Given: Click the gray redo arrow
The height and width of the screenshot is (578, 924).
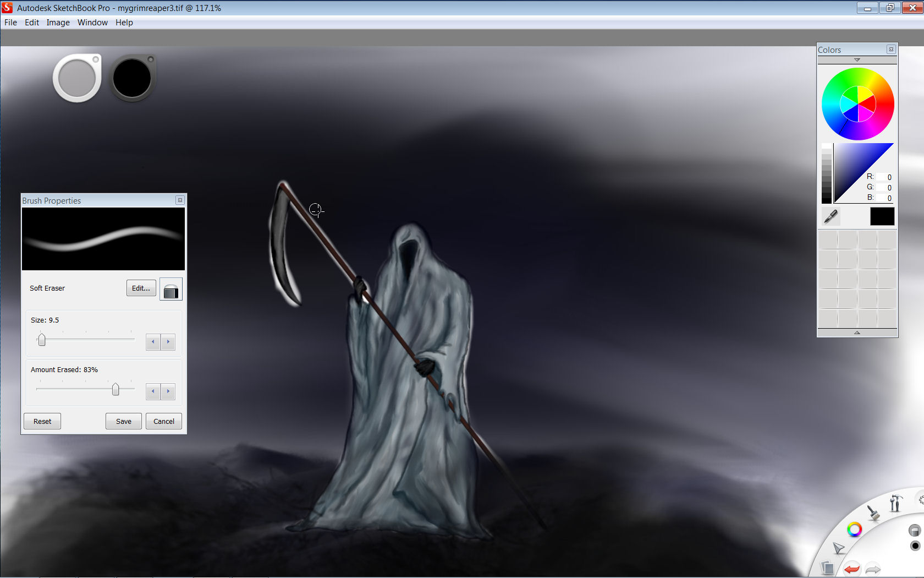Looking at the screenshot, I should coord(873,569).
